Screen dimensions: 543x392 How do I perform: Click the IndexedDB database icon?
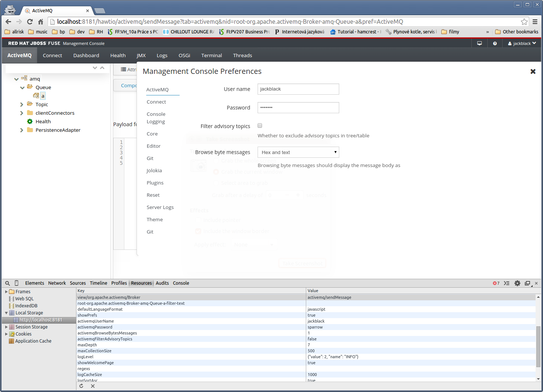12,306
